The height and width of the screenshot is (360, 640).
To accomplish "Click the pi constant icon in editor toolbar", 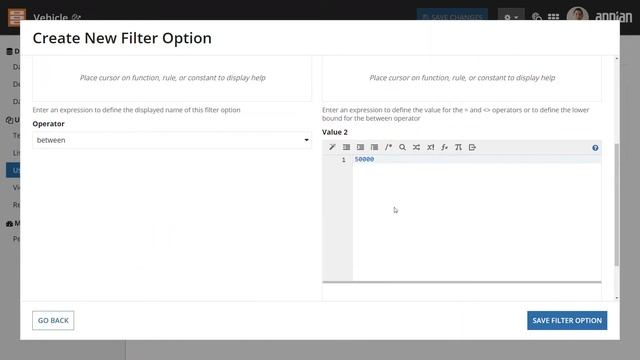I will coord(458,147).
